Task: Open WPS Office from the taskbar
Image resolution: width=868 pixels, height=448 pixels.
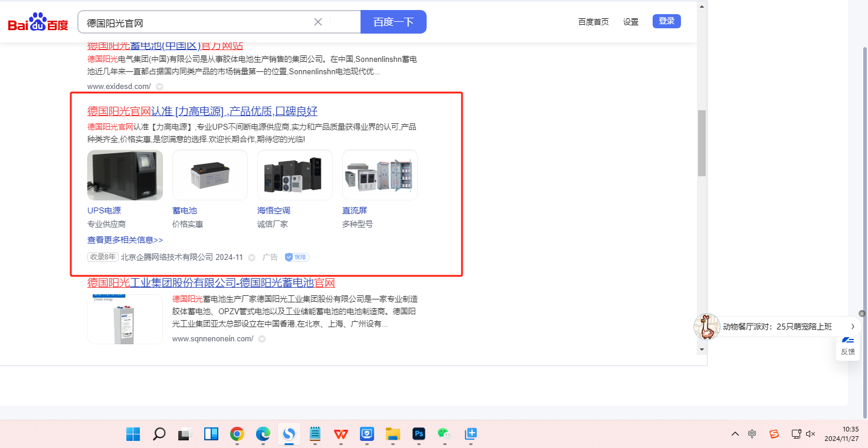Action: pyautogui.click(x=340, y=434)
